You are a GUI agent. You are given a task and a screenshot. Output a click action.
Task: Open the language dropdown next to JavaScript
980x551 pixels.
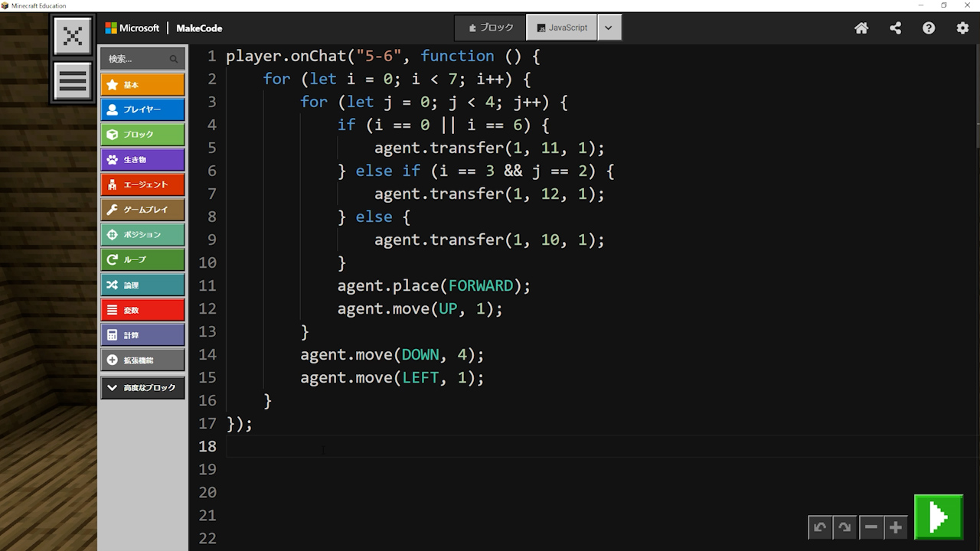(609, 28)
